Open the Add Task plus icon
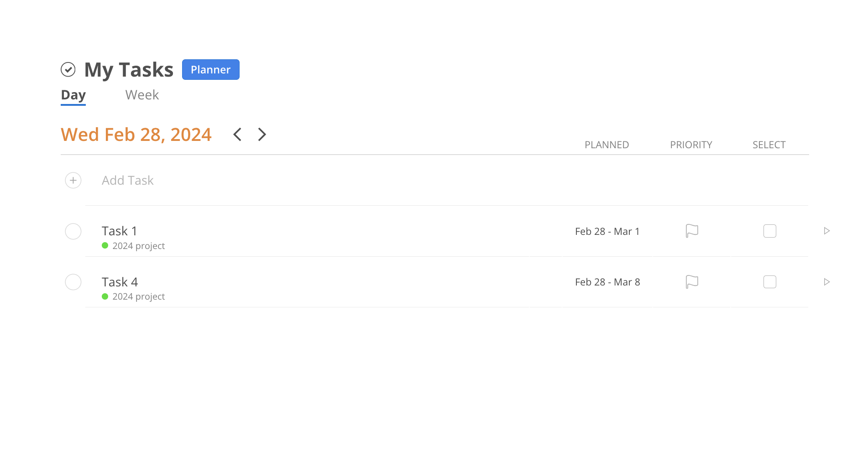Viewport: 868px width, 467px height. click(73, 180)
